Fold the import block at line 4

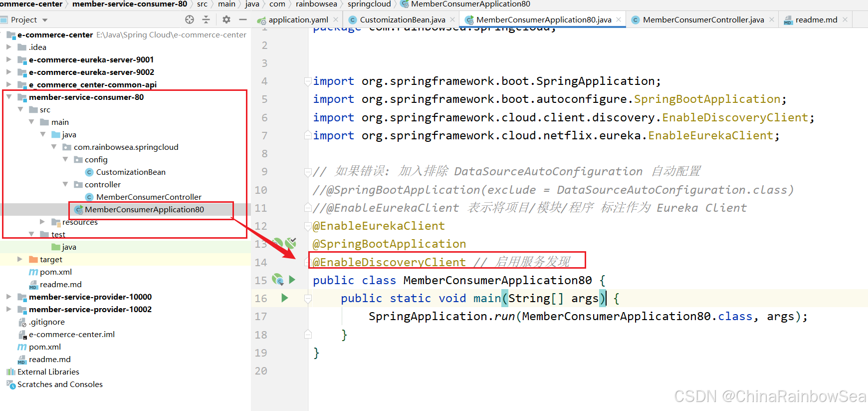[308, 81]
